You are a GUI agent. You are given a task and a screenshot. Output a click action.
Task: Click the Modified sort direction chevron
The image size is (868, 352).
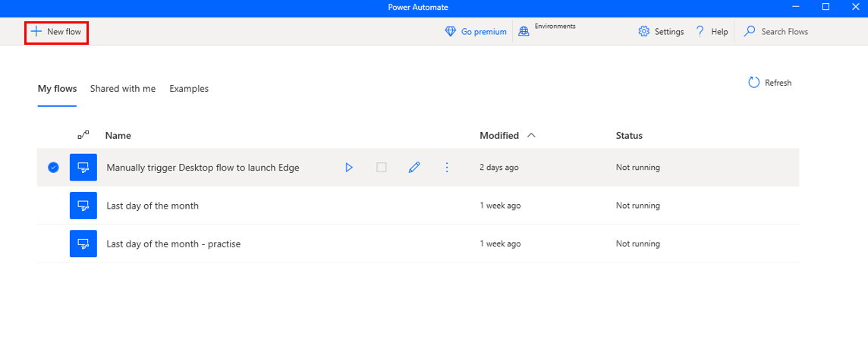tap(531, 135)
